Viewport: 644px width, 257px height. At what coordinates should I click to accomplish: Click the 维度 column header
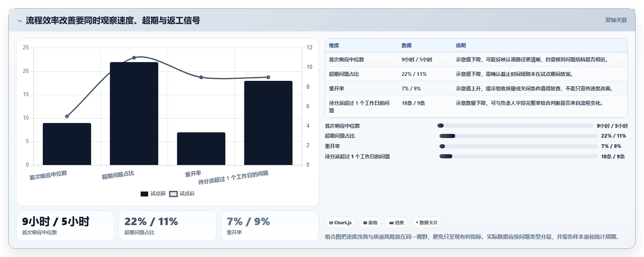pyautogui.click(x=334, y=46)
